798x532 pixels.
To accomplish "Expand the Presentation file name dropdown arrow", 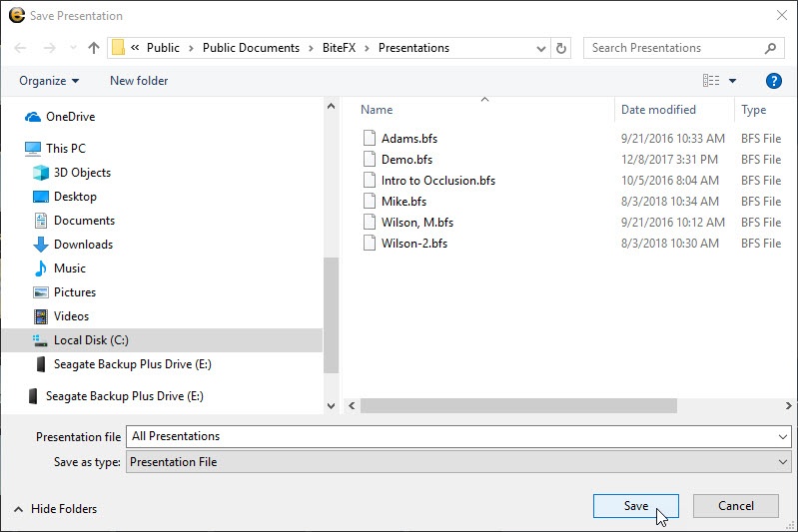I will coord(782,436).
